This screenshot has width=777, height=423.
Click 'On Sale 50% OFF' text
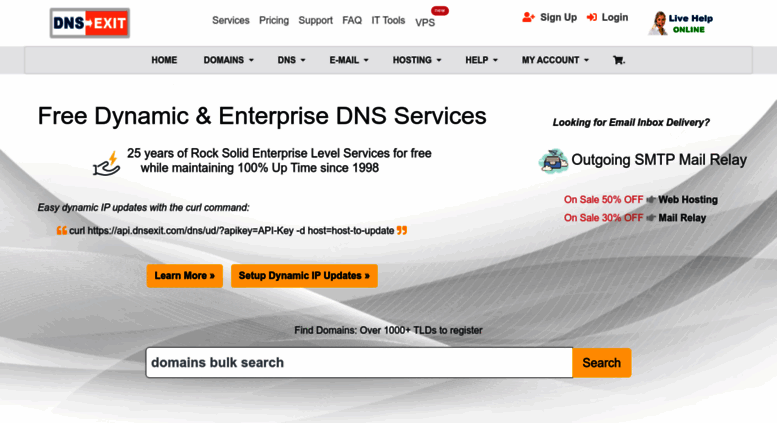click(603, 200)
